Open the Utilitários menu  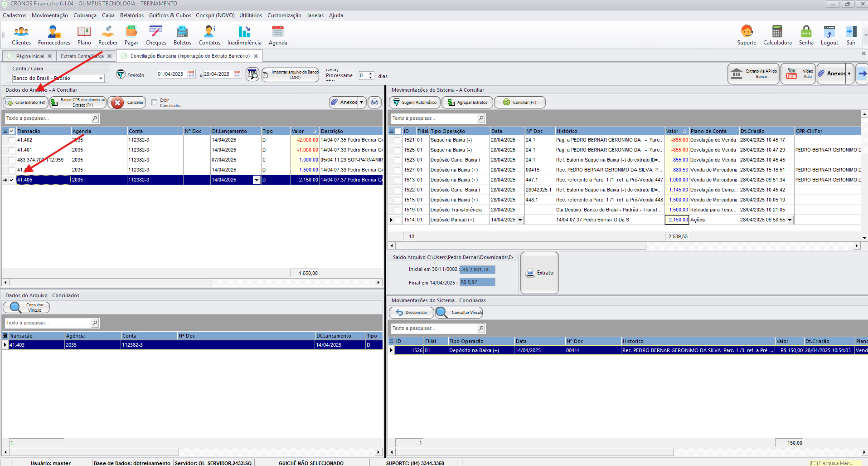point(251,15)
